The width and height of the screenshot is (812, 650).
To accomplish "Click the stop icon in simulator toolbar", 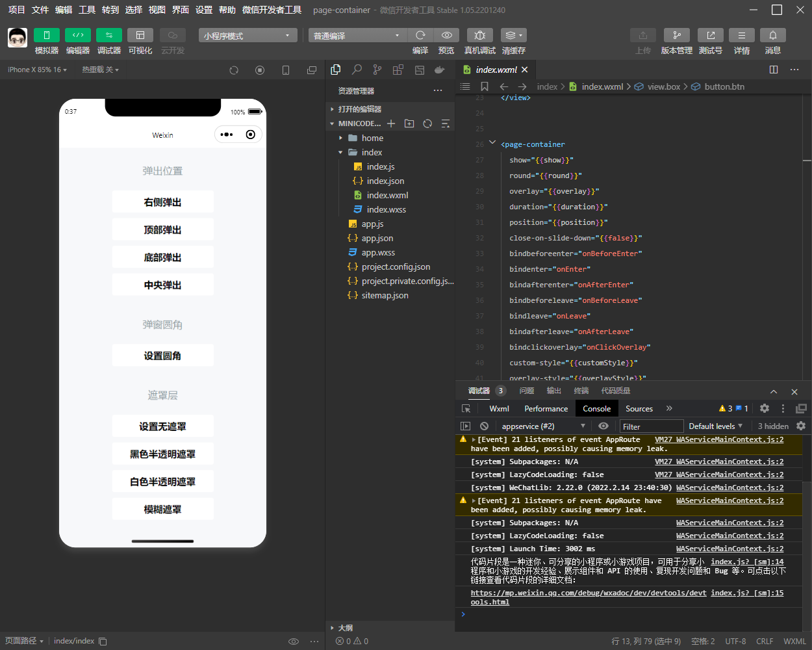I will click(260, 70).
